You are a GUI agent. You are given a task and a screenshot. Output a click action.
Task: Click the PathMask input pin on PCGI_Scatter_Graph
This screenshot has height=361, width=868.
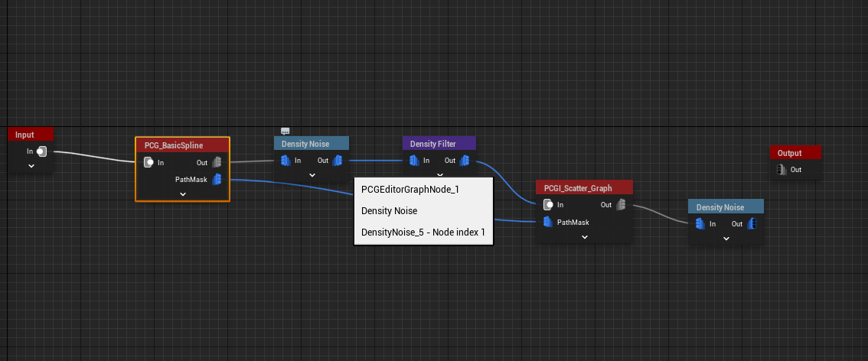tap(548, 223)
